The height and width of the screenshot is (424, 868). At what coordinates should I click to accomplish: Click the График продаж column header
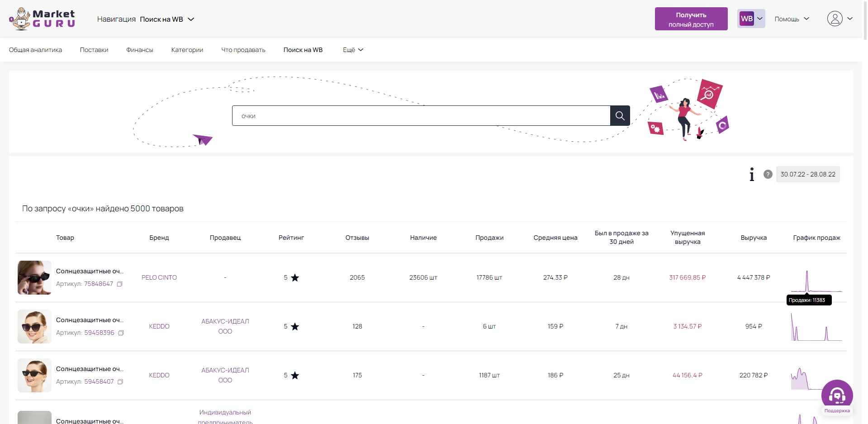816,238
